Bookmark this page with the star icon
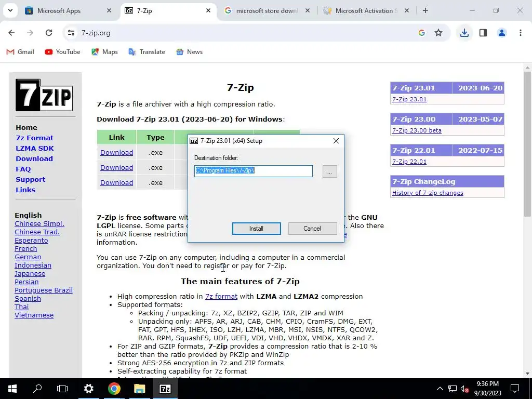This screenshot has height=399, width=532. (x=438, y=33)
